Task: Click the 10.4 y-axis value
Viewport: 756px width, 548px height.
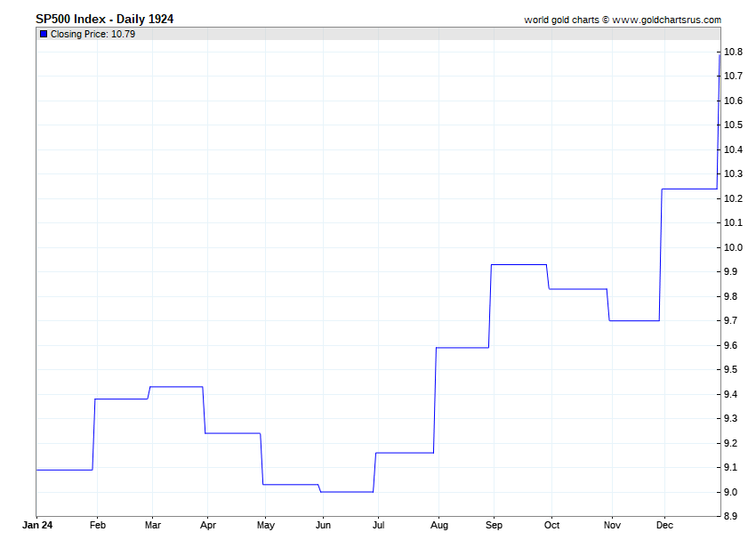Action: point(733,149)
